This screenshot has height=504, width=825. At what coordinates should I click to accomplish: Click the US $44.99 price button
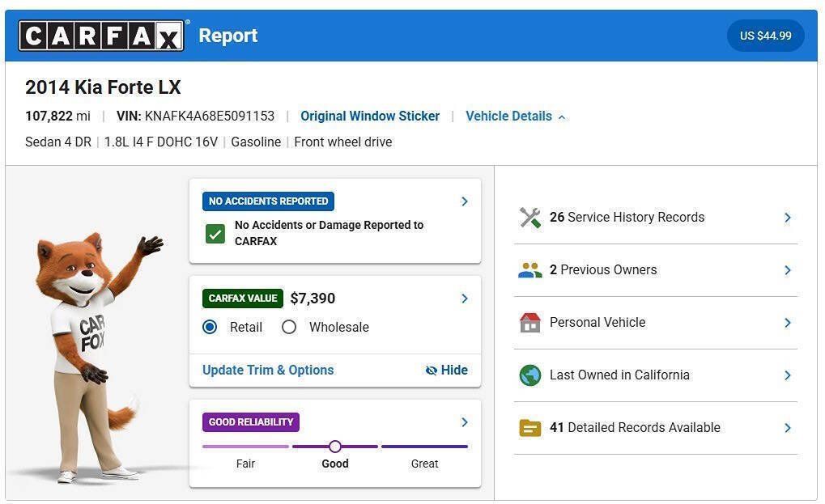pyautogui.click(x=766, y=36)
